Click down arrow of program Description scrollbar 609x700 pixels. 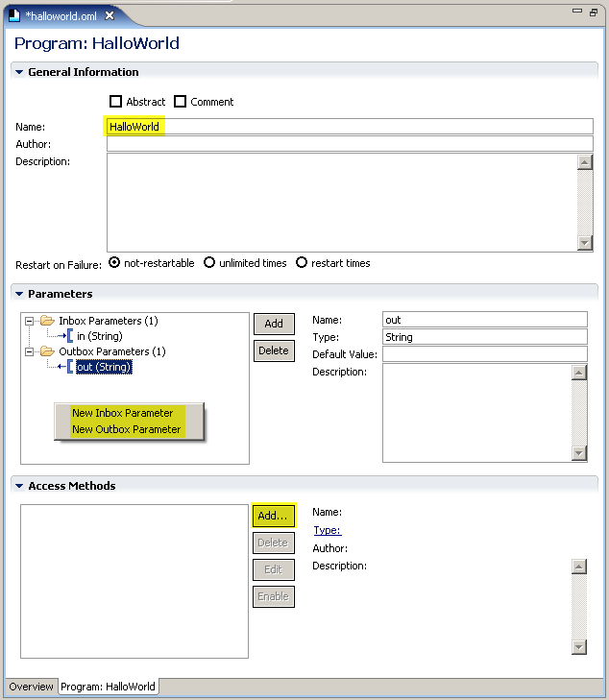584,243
